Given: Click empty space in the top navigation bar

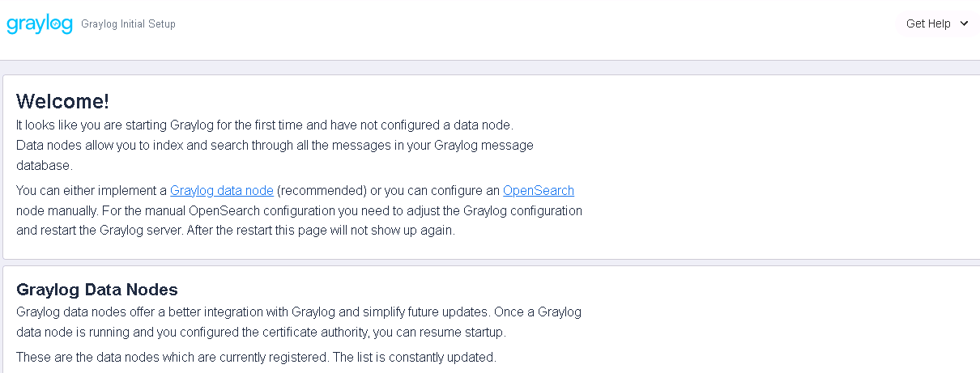Looking at the screenshot, I should coord(535,24).
